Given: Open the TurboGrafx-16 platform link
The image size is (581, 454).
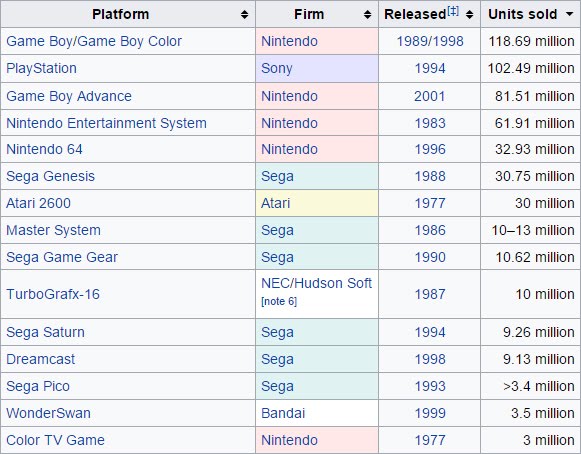Looking at the screenshot, I should 53,294.
